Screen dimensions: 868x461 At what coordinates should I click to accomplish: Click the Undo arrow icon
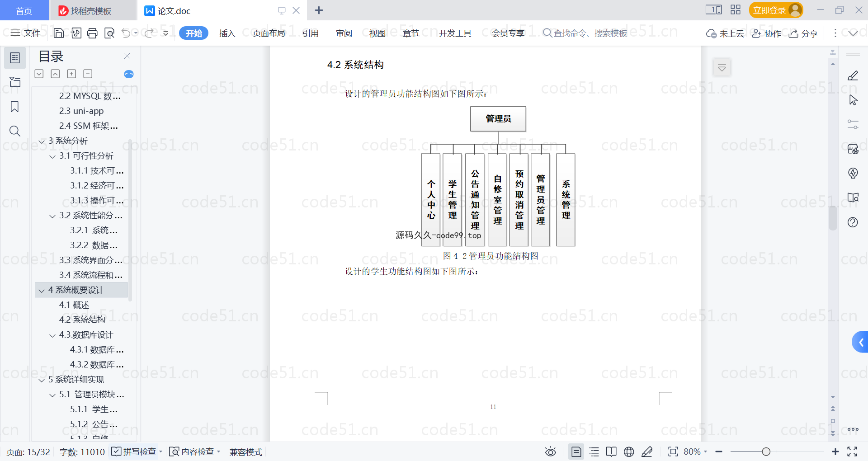click(126, 33)
